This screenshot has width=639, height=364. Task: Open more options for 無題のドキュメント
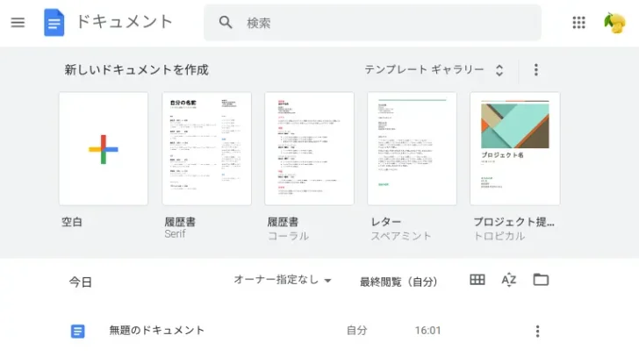coord(537,331)
